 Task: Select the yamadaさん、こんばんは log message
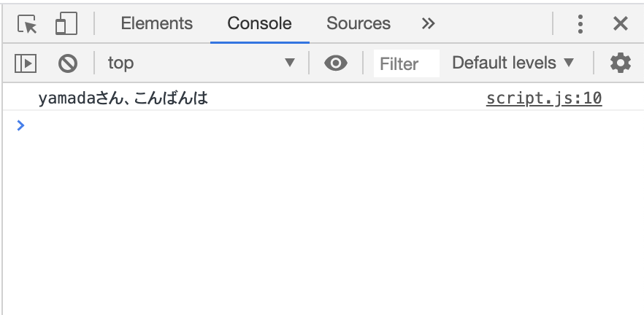click(x=123, y=98)
